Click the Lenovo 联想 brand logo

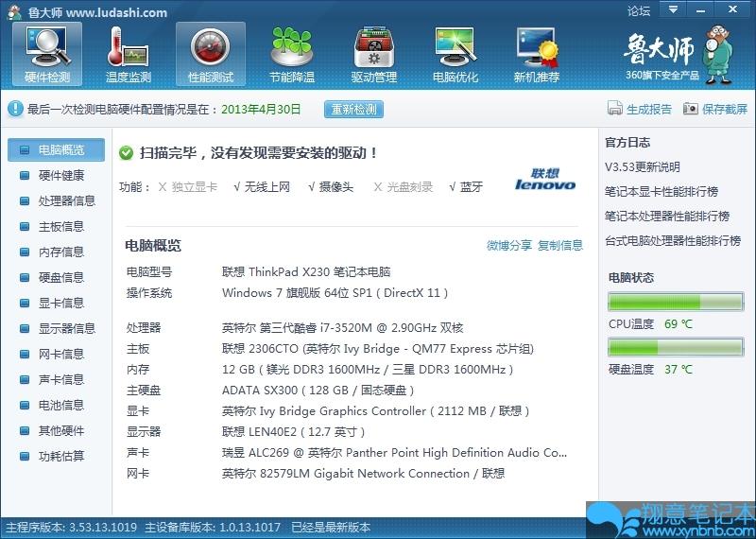(545, 179)
